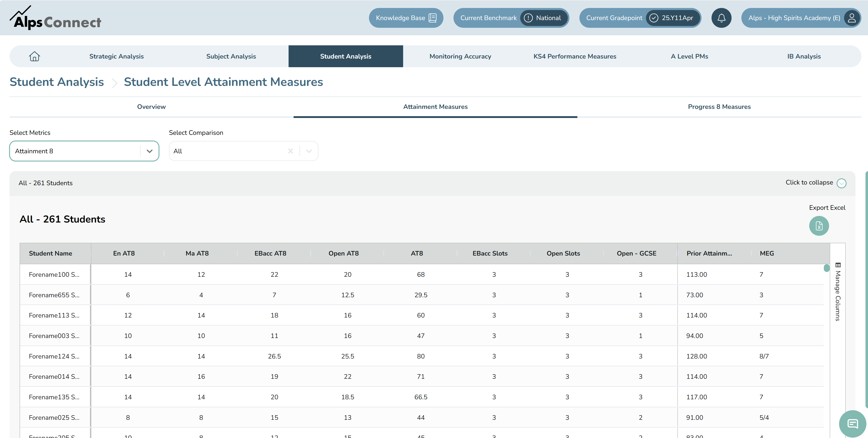Open Monitoring Accuracy tab

(x=460, y=56)
